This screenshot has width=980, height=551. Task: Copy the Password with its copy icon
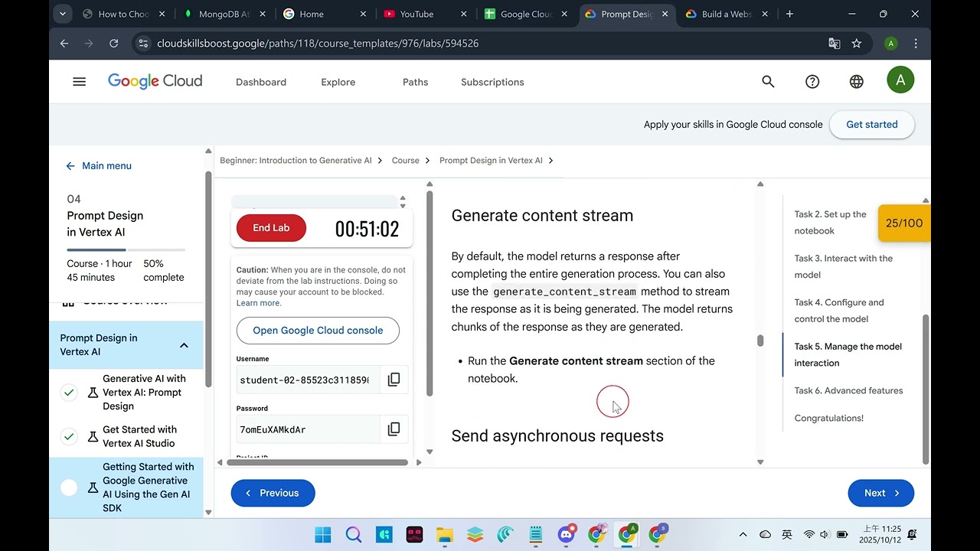(x=394, y=429)
